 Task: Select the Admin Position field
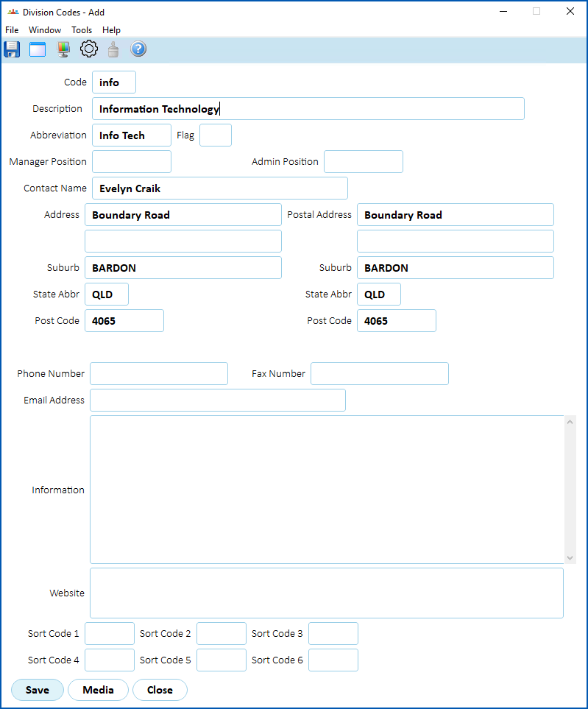point(364,161)
